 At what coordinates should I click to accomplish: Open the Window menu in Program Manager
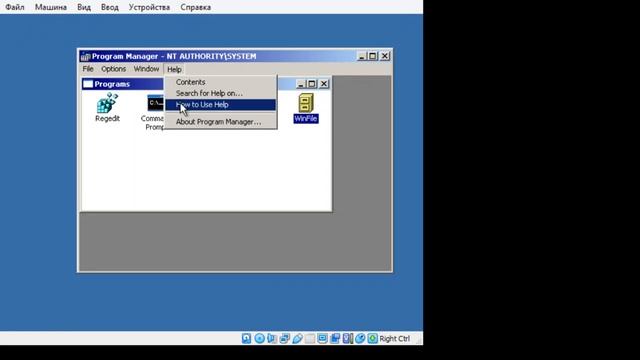tap(146, 69)
